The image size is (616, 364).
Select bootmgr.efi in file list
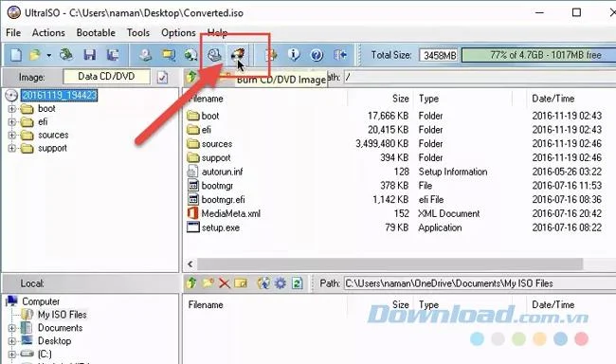(223, 200)
